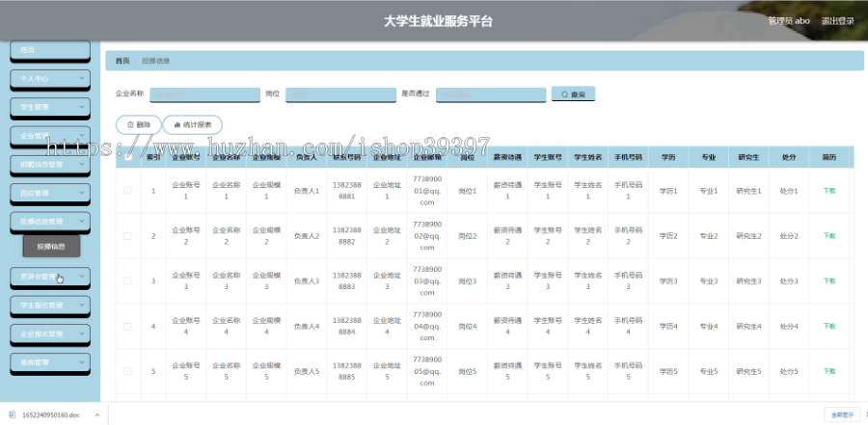Screen dimensions: 868x425
Task: Expand the 系统管理 sidebar menu
Action: pos(50,362)
